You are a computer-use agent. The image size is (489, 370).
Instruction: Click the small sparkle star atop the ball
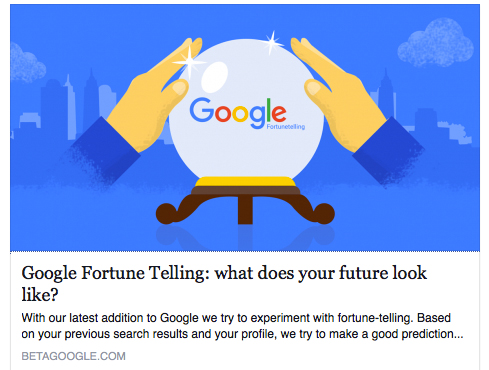(273, 42)
